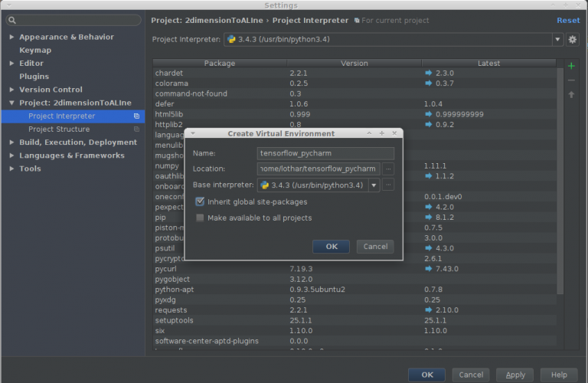588x383 pixels.
Task: Expand the Appearance & Behavior section
Action: tap(11, 37)
